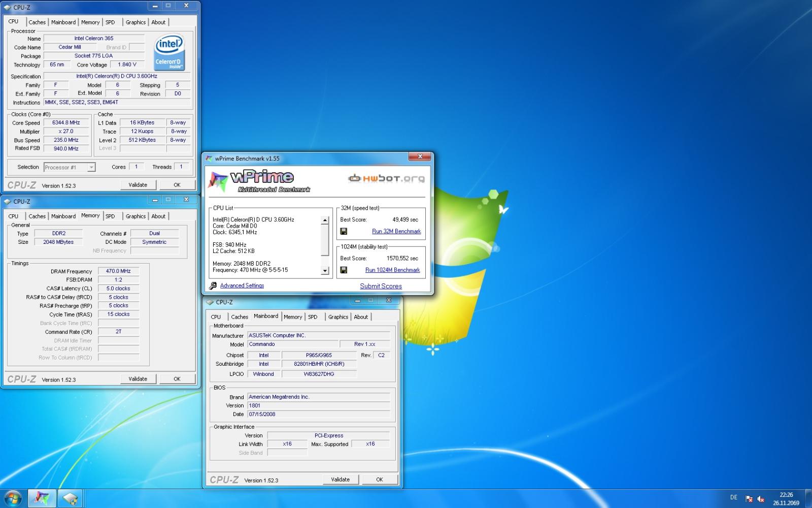Image resolution: width=812 pixels, height=508 pixels.
Task: Click the Intel Celeron 365 name field
Action: [94, 39]
